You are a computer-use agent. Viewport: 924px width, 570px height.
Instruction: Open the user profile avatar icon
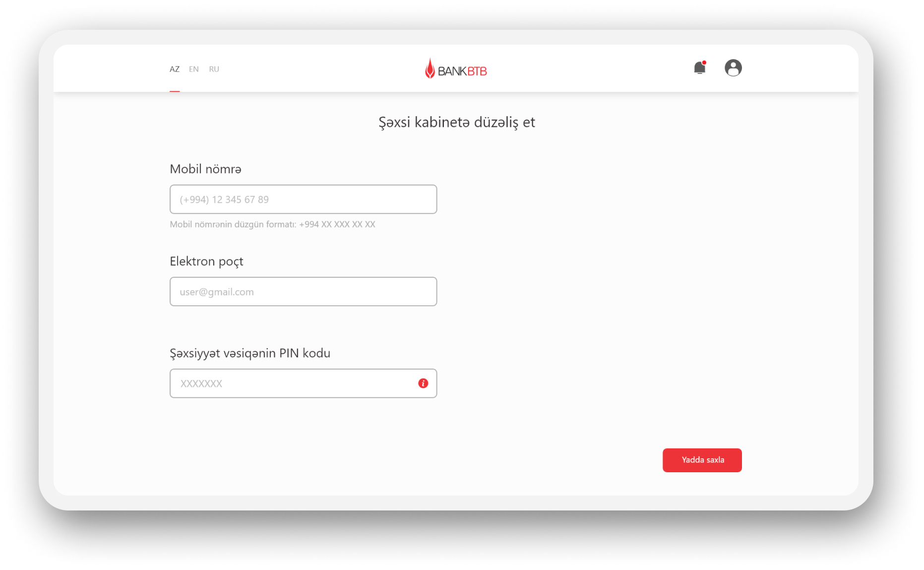pos(733,67)
